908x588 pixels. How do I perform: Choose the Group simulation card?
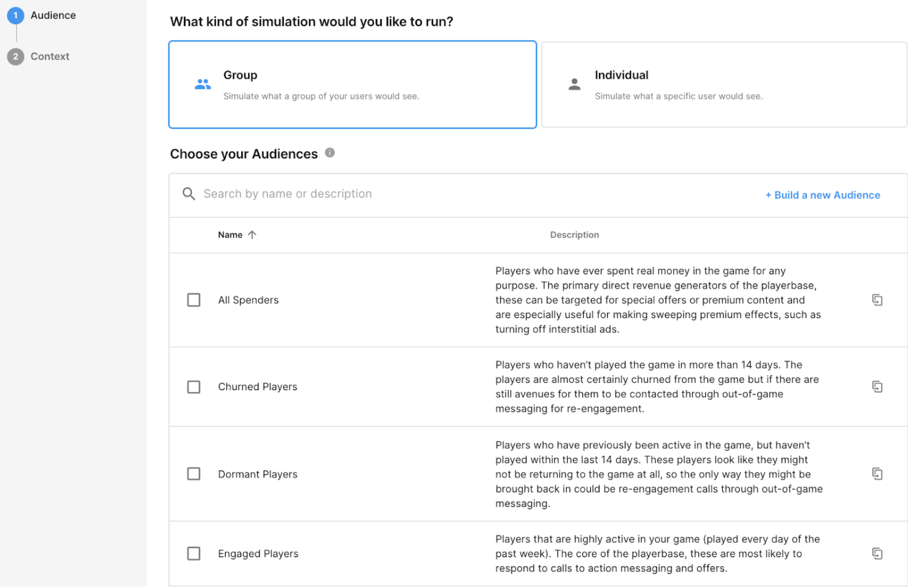coord(352,84)
